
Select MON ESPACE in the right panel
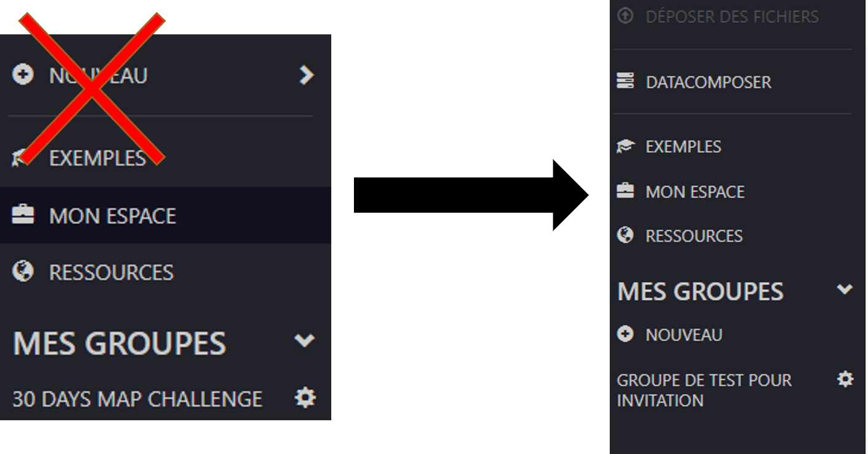point(695,191)
